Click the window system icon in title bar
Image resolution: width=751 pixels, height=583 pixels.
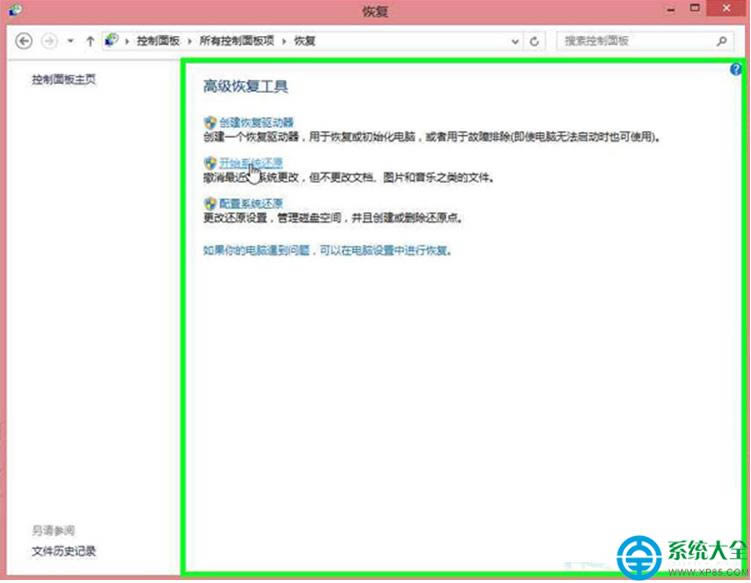[15, 10]
